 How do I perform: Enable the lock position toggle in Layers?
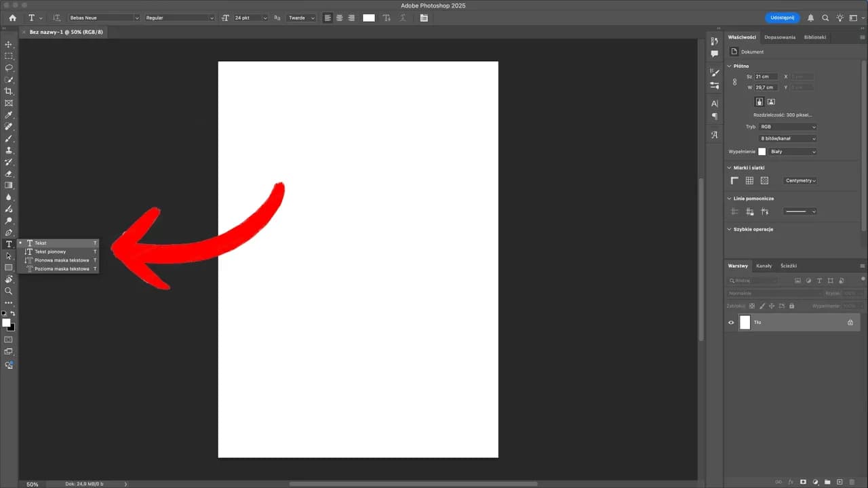click(x=772, y=306)
